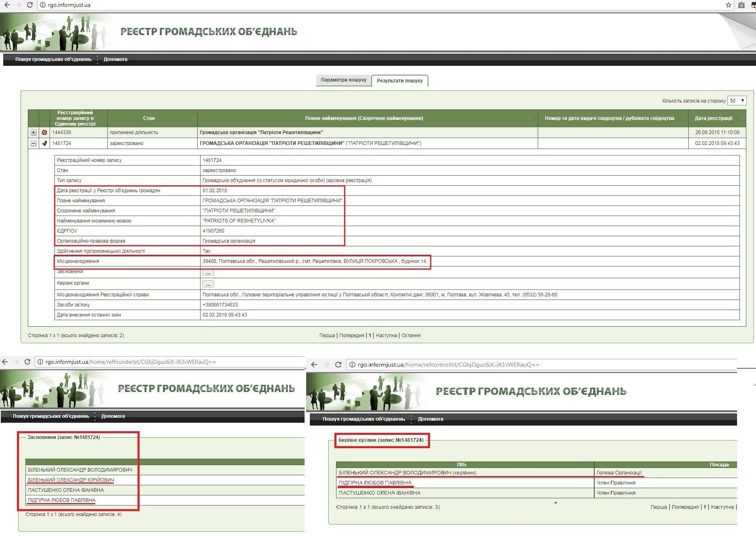Click the back arrow in the Керівні органи window
The height and width of the screenshot is (537, 756).
(x=314, y=365)
